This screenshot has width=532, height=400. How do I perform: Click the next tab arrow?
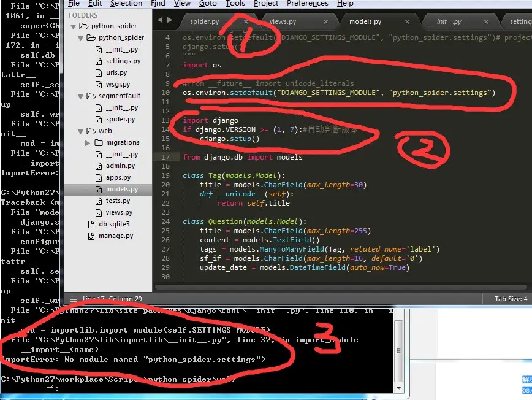(170, 20)
